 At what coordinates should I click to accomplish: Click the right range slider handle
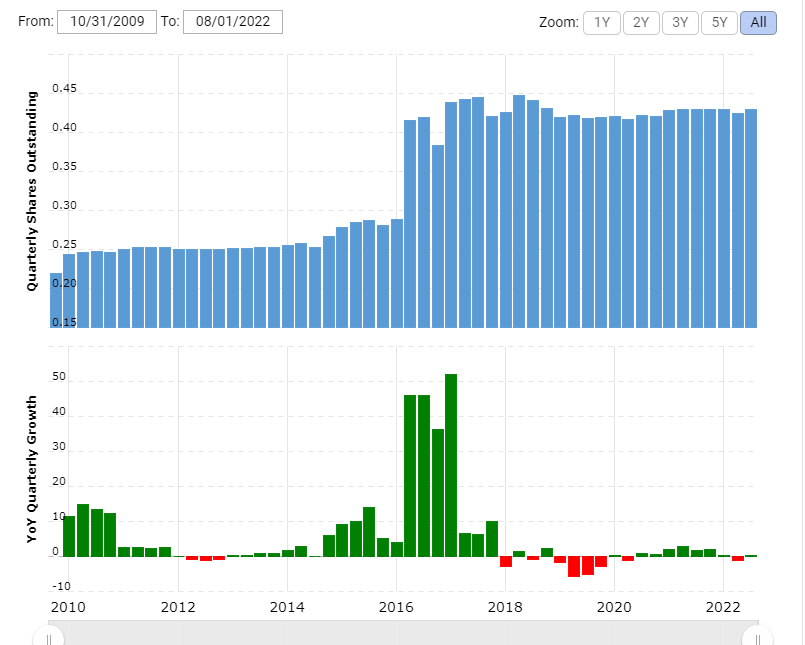coord(757,638)
